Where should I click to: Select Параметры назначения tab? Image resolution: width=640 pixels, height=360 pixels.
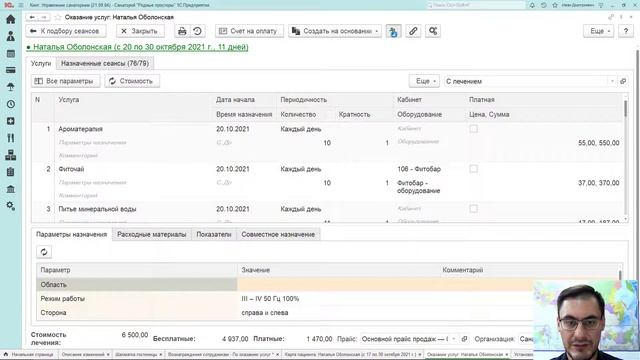71,234
